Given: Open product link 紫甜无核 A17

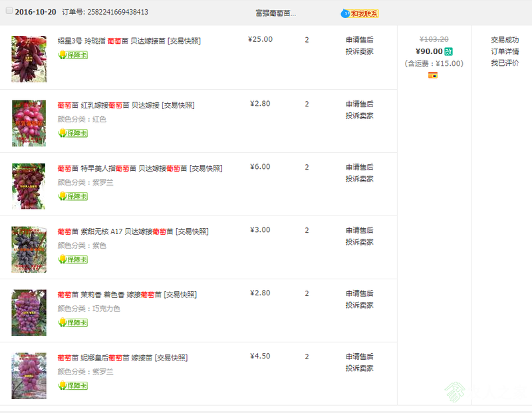Looking at the screenshot, I should (133, 231).
